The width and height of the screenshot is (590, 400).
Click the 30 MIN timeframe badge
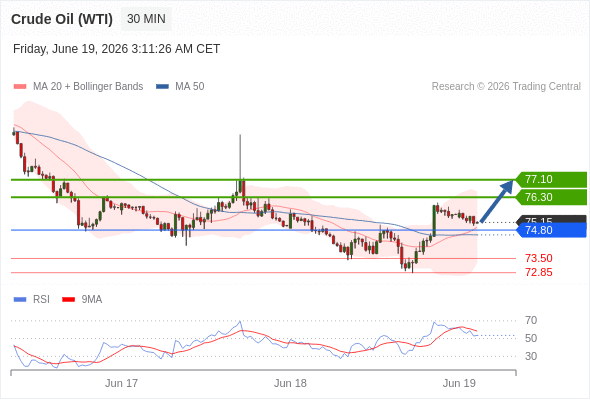[146, 19]
